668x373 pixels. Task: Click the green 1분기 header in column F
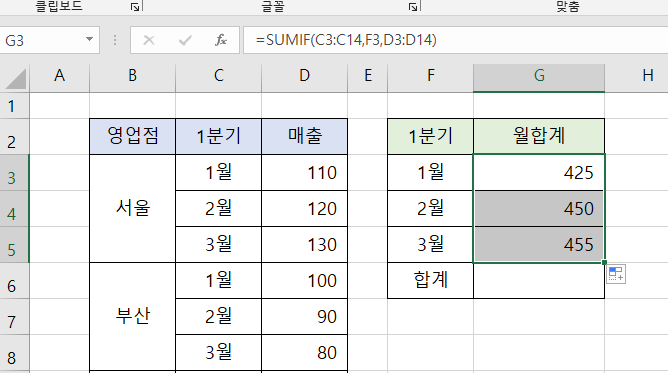tap(431, 137)
